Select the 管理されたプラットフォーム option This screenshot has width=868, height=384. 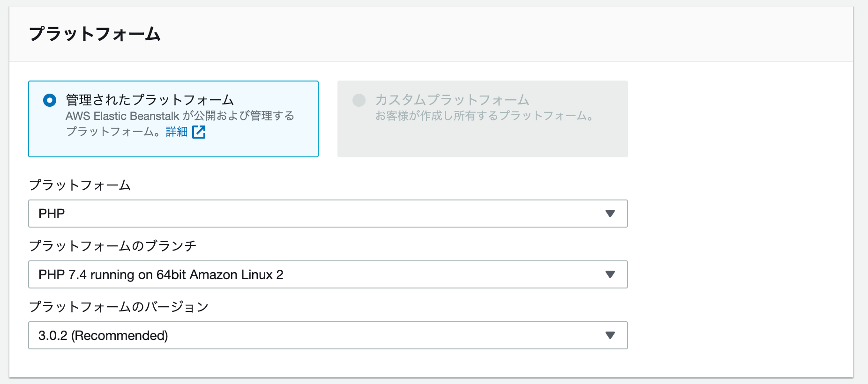coord(150,100)
